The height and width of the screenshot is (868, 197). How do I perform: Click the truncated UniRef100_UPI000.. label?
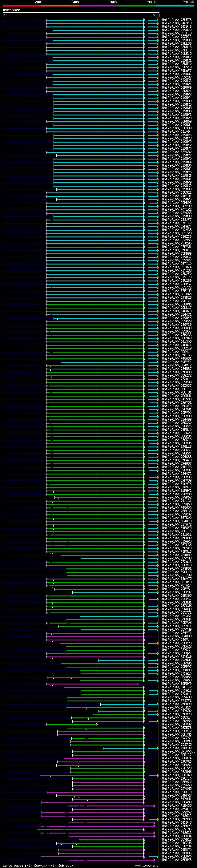(x=179, y=751)
